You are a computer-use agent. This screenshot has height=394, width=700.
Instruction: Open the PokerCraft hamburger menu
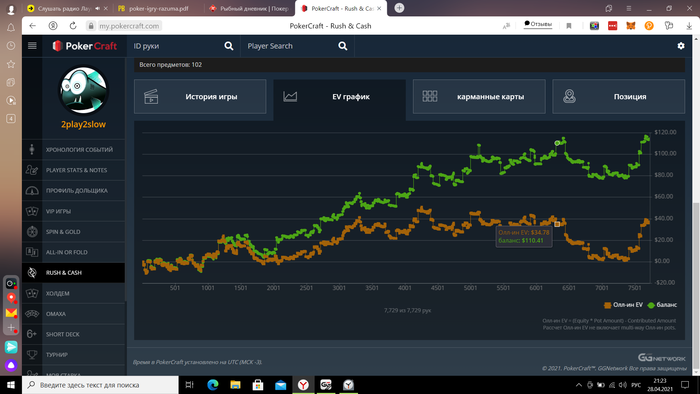[x=32, y=46]
